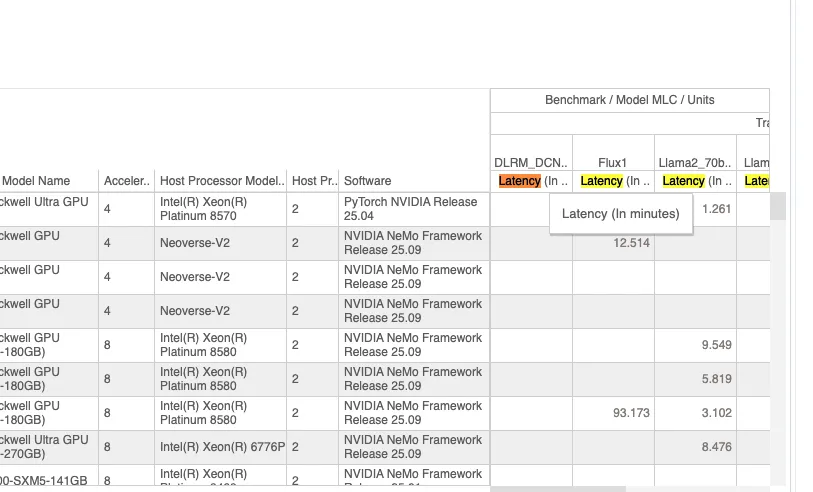Click the Model Name column header
The height and width of the screenshot is (492, 813).
pos(36,181)
